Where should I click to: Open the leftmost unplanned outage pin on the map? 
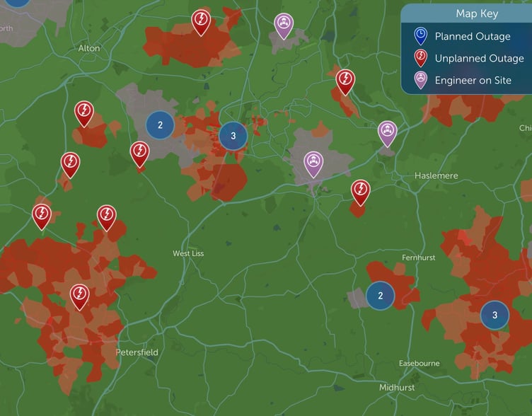pos(42,216)
